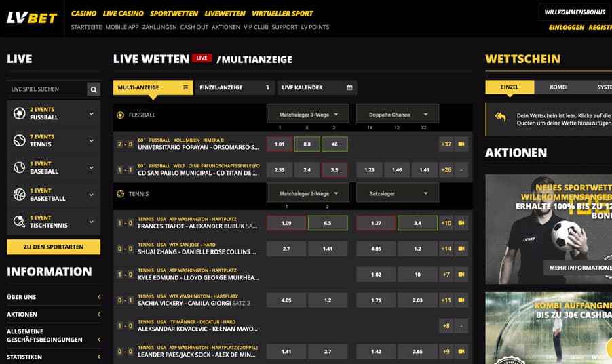Show +37 more markets for Universitario Popayan
Image resolution: width=612 pixels, height=364 pixels.
(x=446, y=144)
